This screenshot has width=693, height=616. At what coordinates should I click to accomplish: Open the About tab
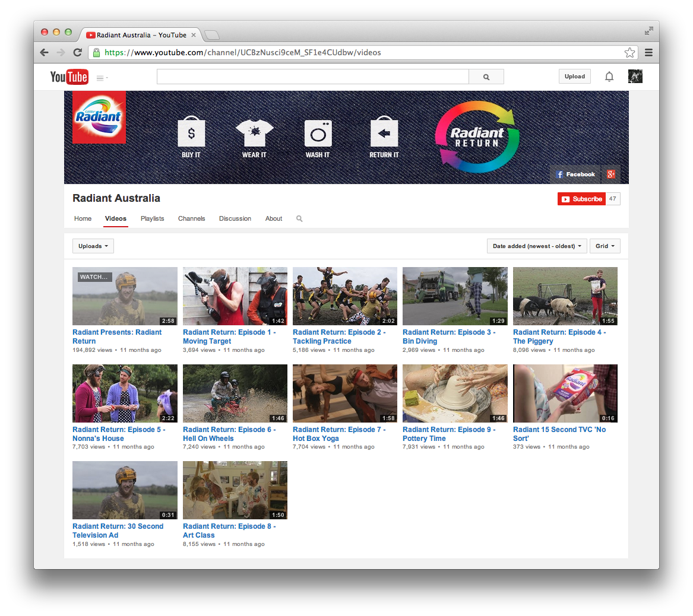click(x=274, y=218)
